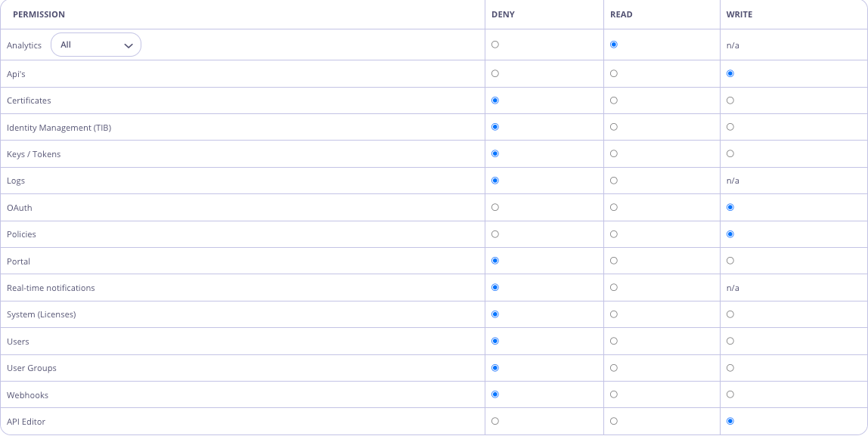Screen dimensions: 868x436
Task: Choose Deny for Webhooks
Action: click(x=495, y=394)
